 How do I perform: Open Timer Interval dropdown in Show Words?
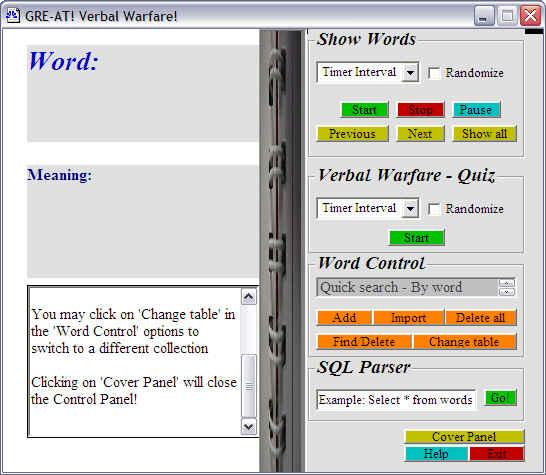[411, 73]
